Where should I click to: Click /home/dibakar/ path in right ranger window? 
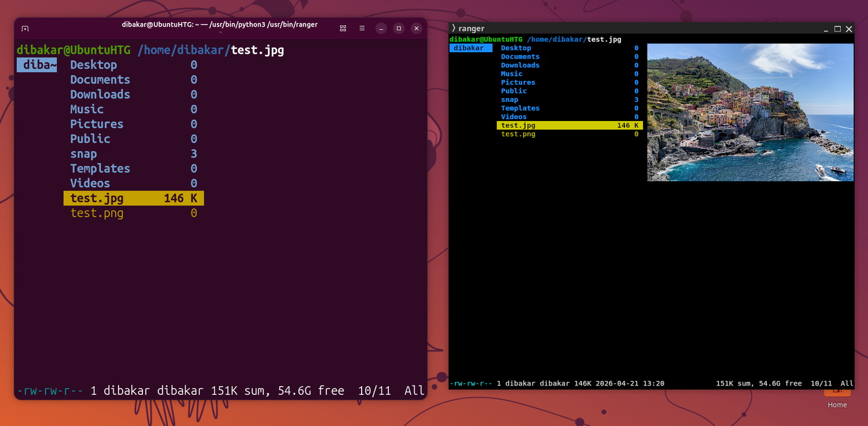pyautogui.click(x=557, y=39)
